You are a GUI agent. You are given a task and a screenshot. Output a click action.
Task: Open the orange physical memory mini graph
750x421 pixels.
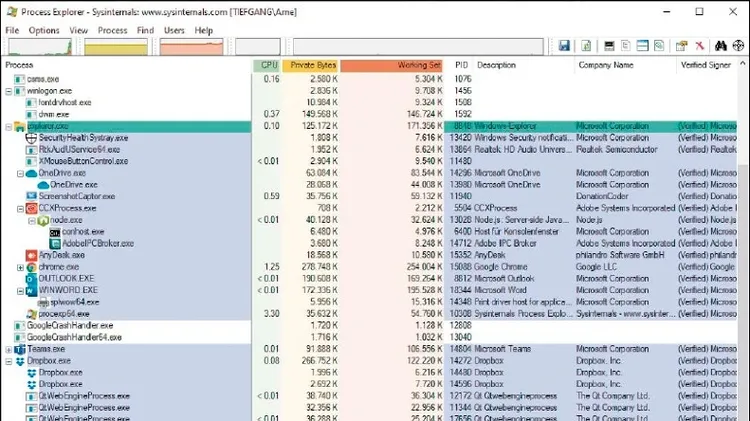click(x=191, y=47)
